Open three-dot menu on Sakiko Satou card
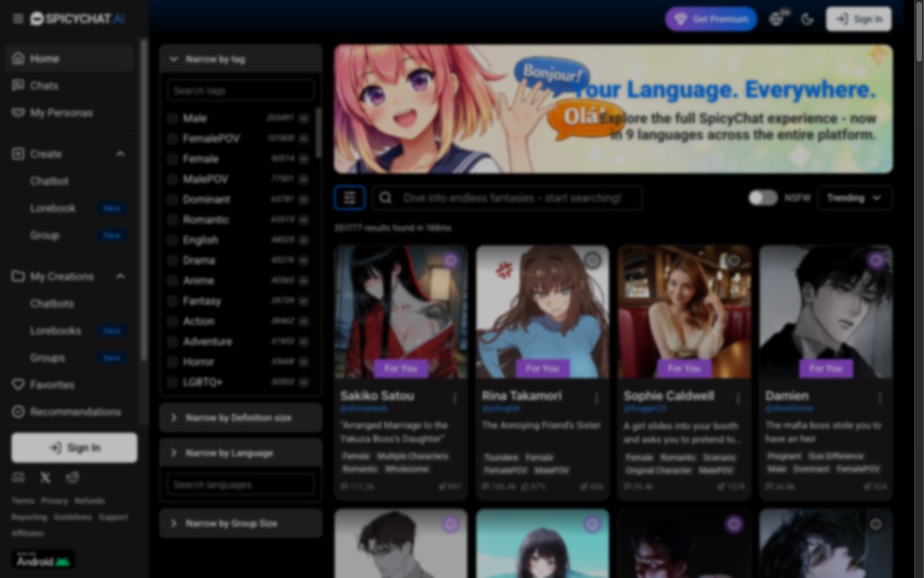 (x=455, y=399)
